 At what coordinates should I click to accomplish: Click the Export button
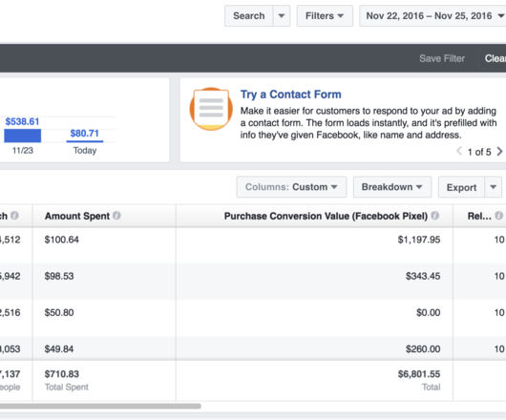click(461, 187)
